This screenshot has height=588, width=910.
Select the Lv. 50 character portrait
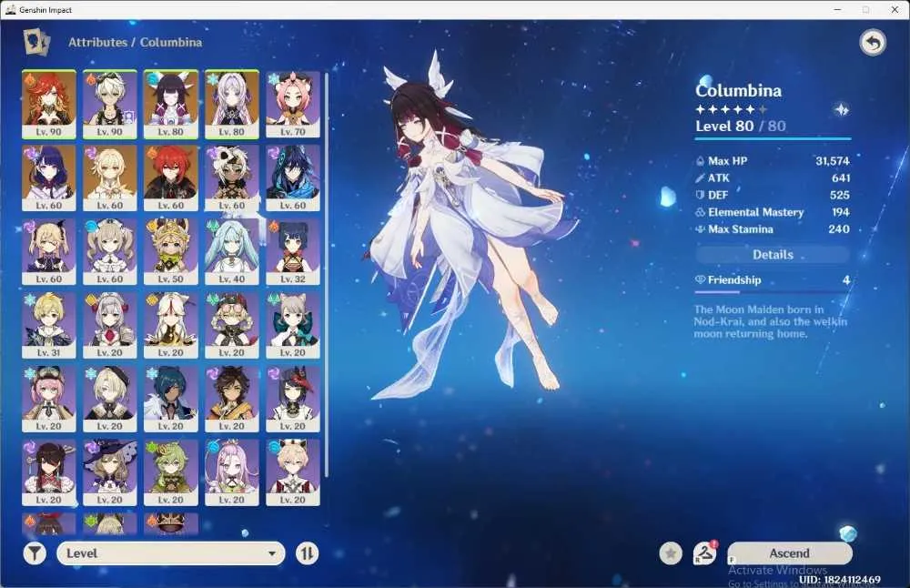(171, 252)
